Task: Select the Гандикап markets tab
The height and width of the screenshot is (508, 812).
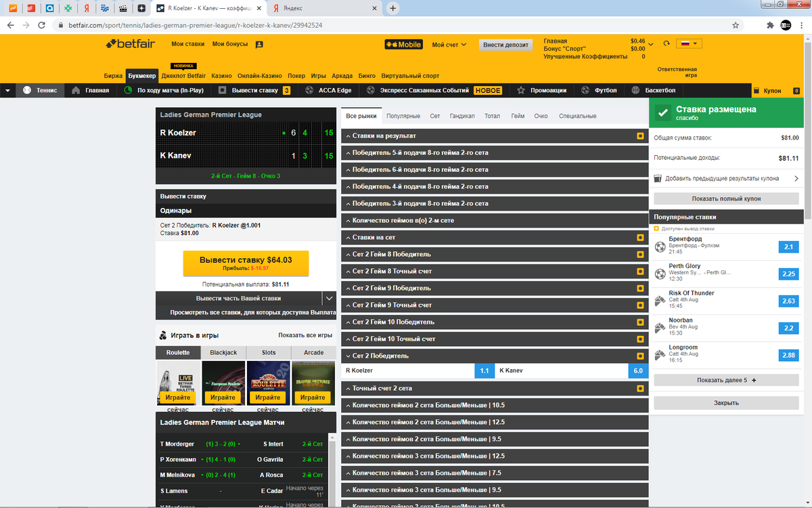Action: 462,116
